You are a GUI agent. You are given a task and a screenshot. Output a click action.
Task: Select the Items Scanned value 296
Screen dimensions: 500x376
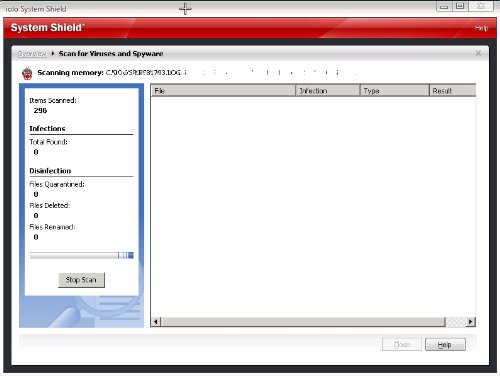coord(40,111)
